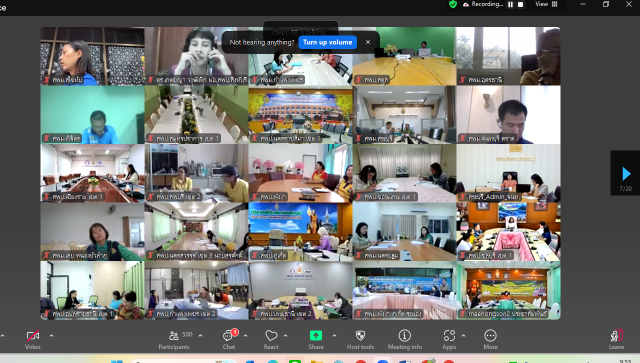Open the View layout menu
This screenshot has width=640, height=363.
tap(546, 4)
